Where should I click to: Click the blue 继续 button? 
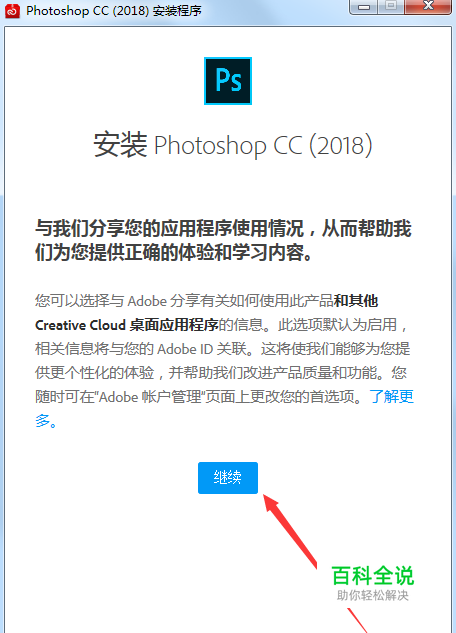228,478
